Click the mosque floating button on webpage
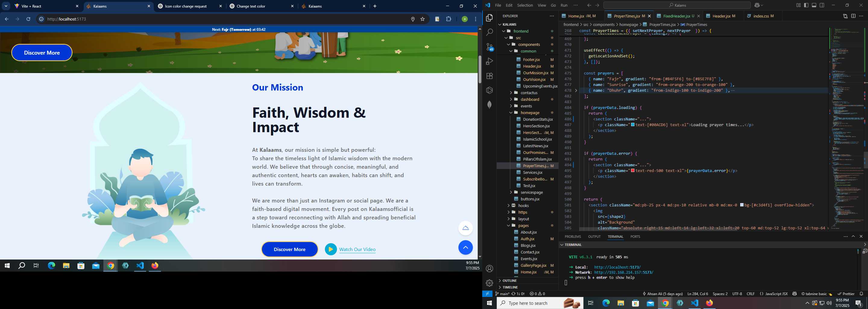The image size is (868, 309). point(465,228)
